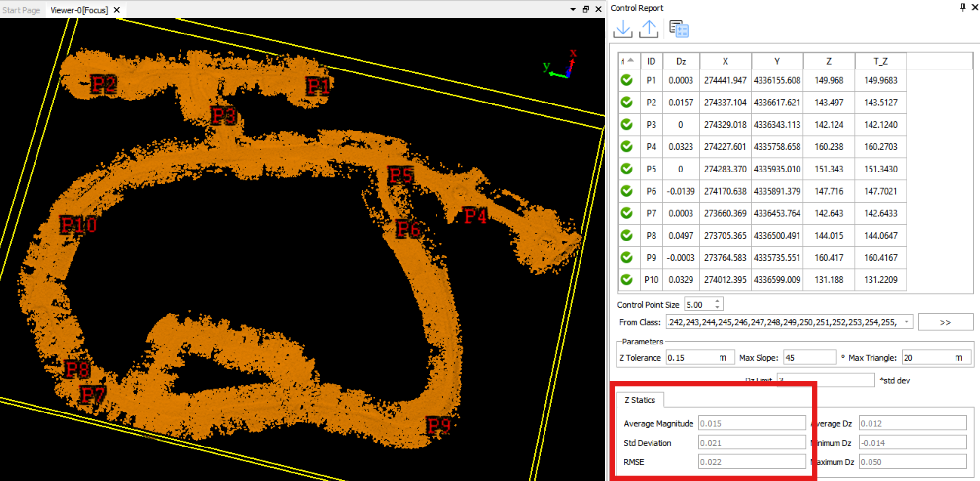
Task: Click the calculator report icon
Action: tap(679, 29)
